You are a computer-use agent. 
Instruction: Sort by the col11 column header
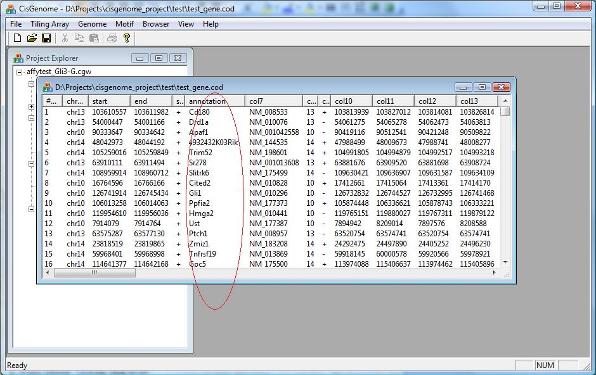[393, 101]
